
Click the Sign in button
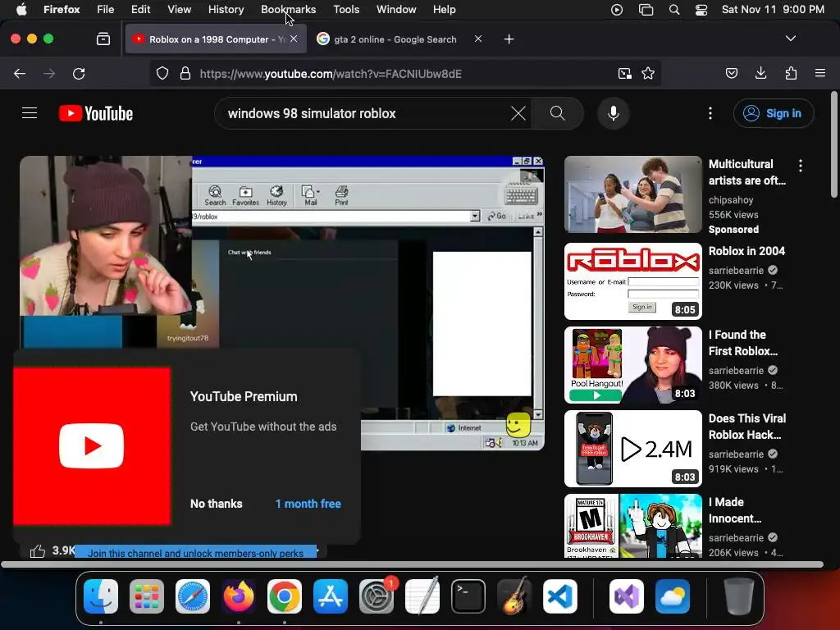pyautogui.click(x=774, y=113)
